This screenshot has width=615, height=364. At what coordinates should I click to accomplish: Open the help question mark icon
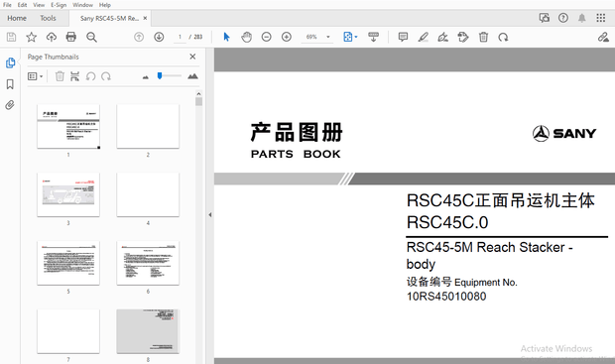pos(563,18)
